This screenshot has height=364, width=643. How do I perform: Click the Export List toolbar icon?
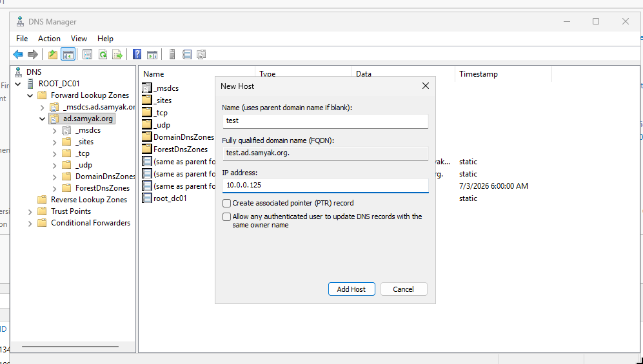point(117,54)
